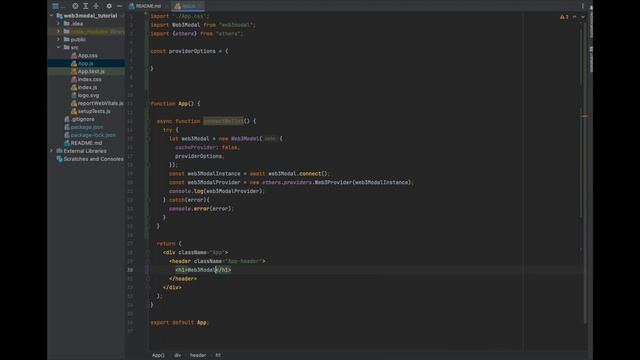Click 'console.log(web3ModalProvider)' in code
This screenshot has height=360, width=640.
click(x=217, y=191)
